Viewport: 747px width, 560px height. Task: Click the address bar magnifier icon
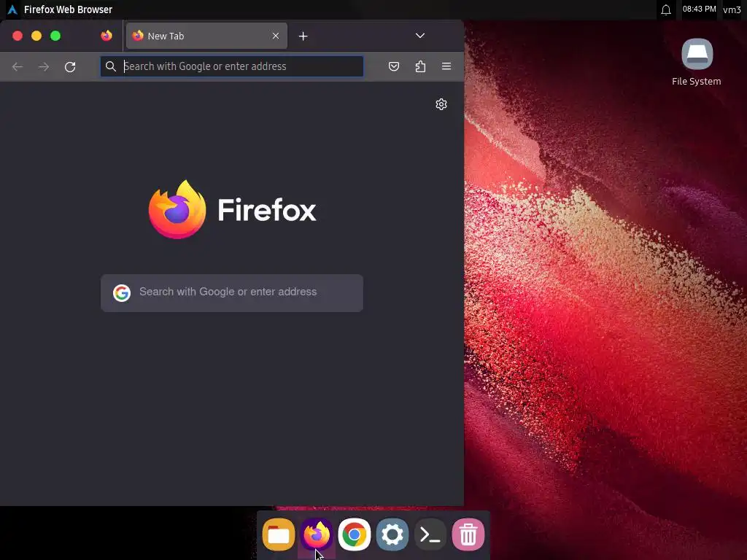tap(111, 66)
